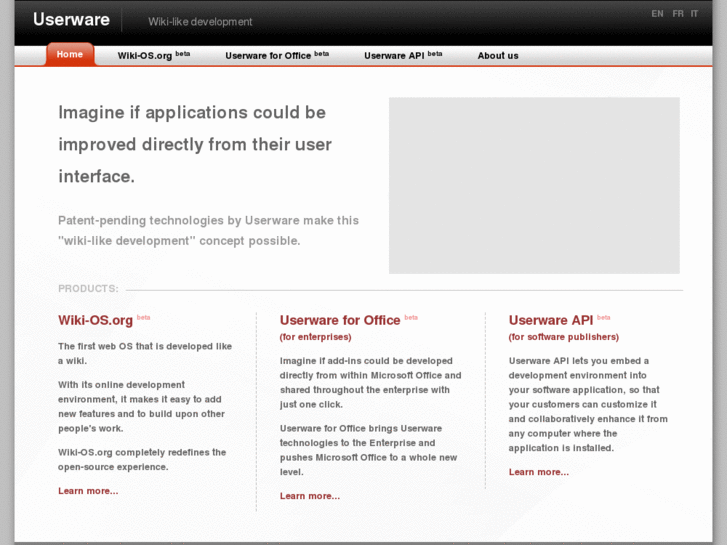Screen dimensions: 727x545
Task: Click the Userware for Office product heading
Action: pos(340,321)
